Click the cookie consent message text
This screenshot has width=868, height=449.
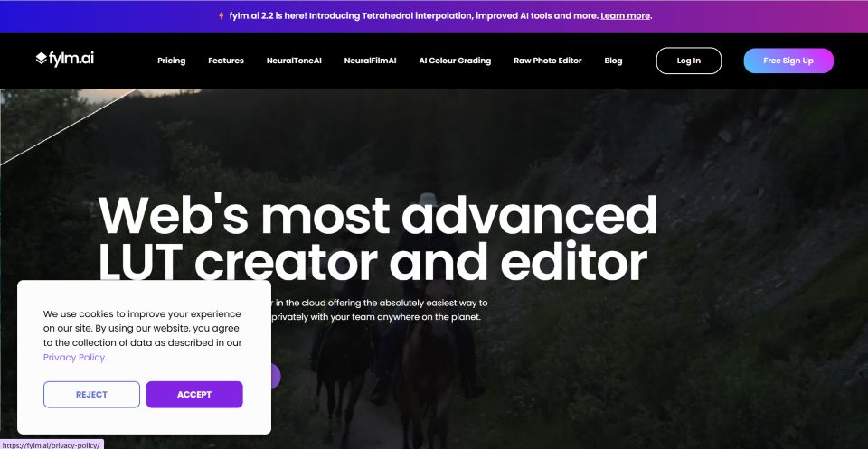coord(142,335)
